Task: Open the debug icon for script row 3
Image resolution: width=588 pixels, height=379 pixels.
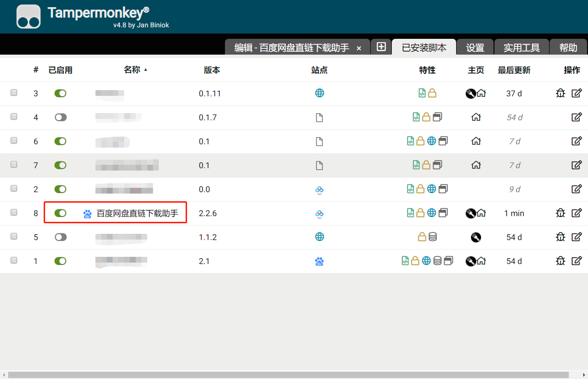Action: pyautogui.click(x=560, y=93)
